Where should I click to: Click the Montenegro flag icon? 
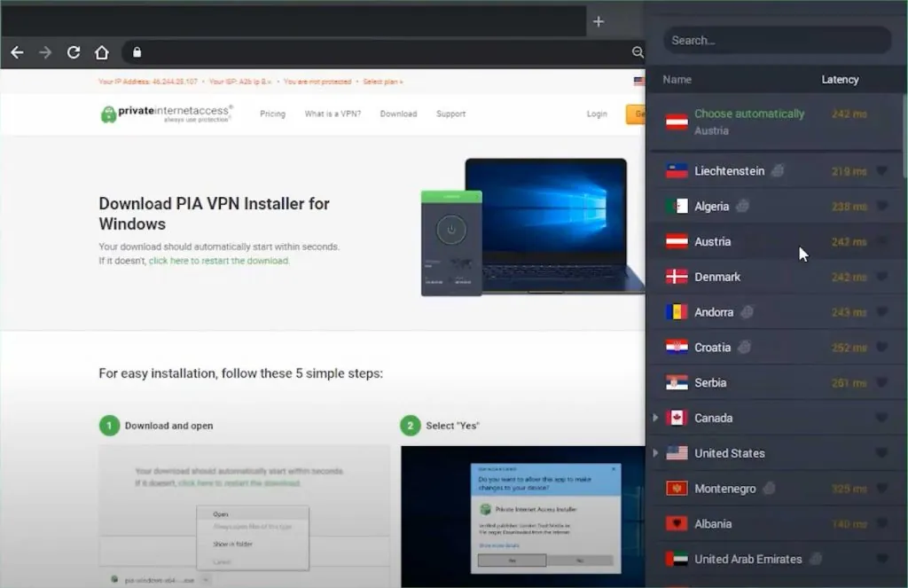(x=677, y=489)
